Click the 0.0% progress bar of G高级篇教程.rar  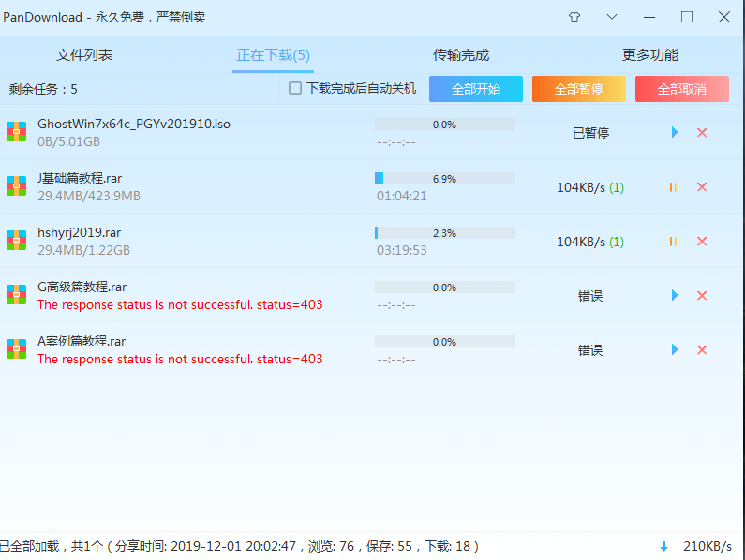[445, 287]
